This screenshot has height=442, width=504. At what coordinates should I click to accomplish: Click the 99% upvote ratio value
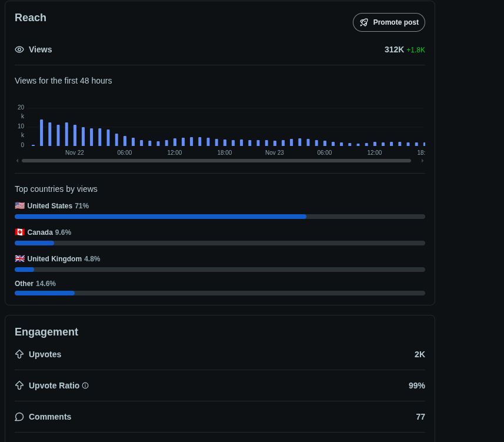point(416,385)
